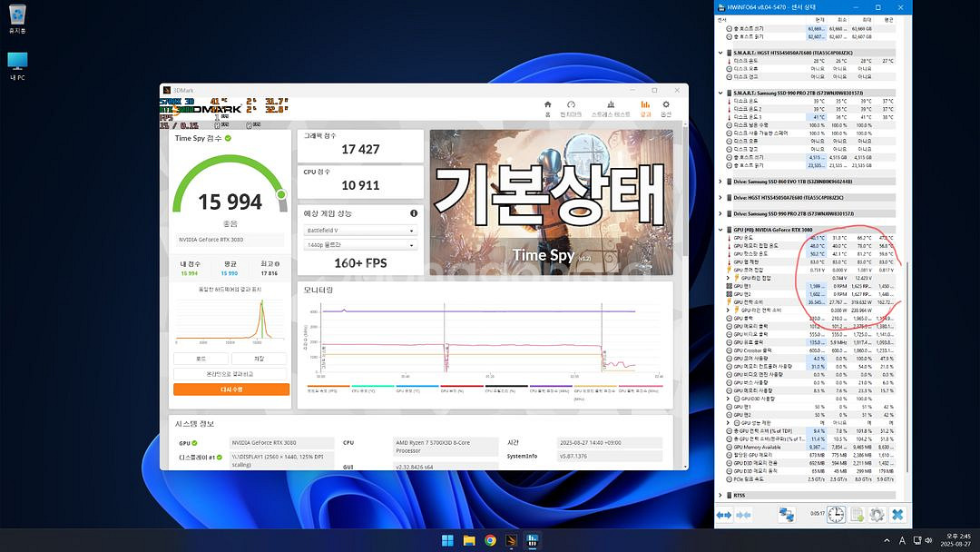Image resolution: width=980 pixels, height=552 pixels.
Task: Click HWiNFO current value column header
Action: (819, 20)
